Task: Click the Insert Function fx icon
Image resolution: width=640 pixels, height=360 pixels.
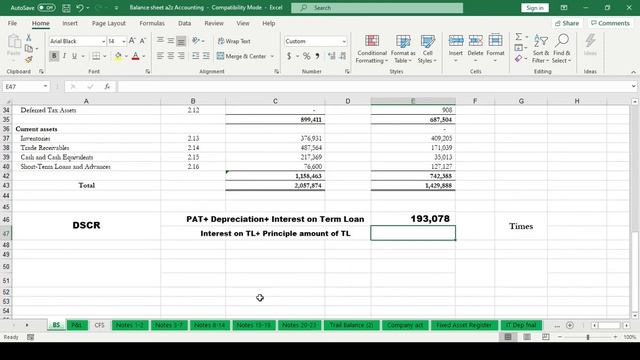Action: tap(107, 87)
